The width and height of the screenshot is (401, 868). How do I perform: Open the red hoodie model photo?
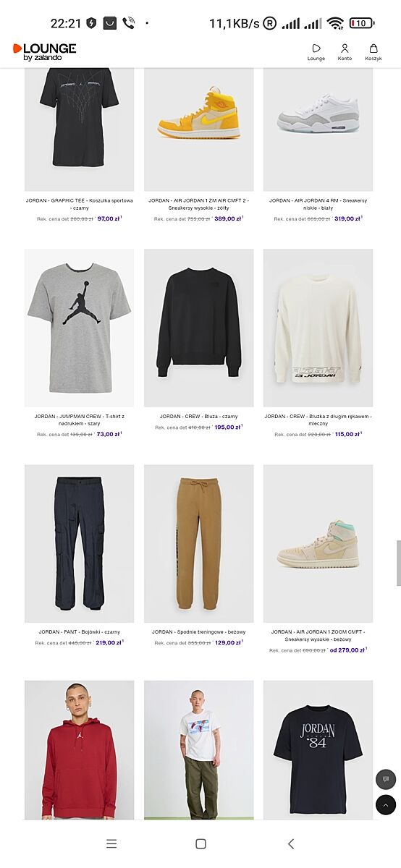pyautogui.click(x=79, y=749)
